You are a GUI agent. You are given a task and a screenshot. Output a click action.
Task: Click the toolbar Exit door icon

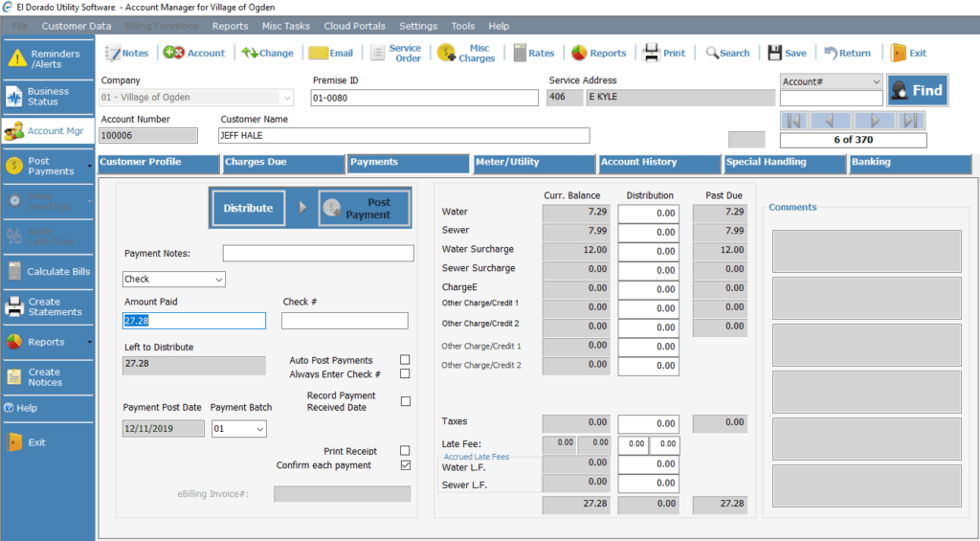(898, 53)
